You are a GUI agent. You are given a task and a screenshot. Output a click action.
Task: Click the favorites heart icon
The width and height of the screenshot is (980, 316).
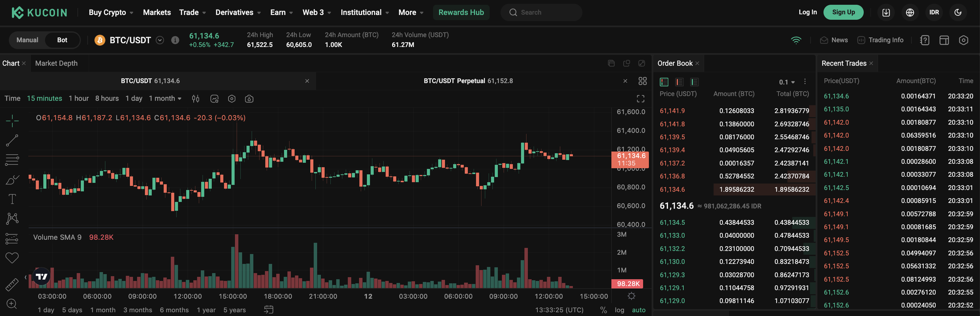pos(12,258)
